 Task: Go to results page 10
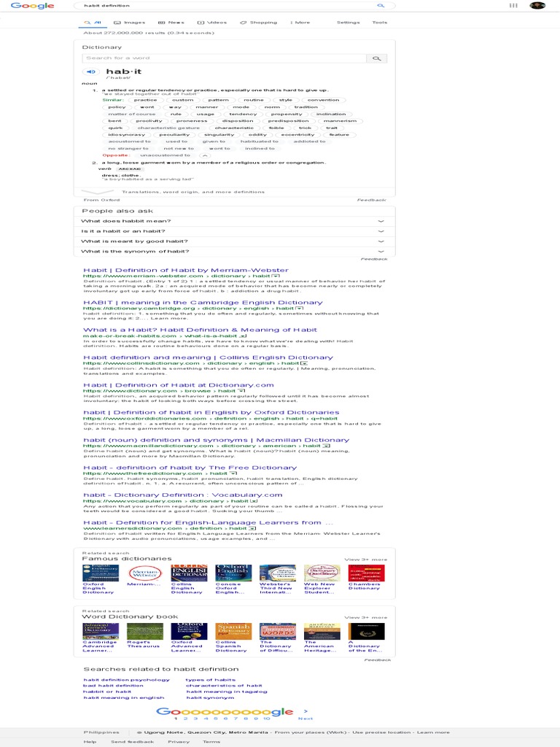(267, 719)
